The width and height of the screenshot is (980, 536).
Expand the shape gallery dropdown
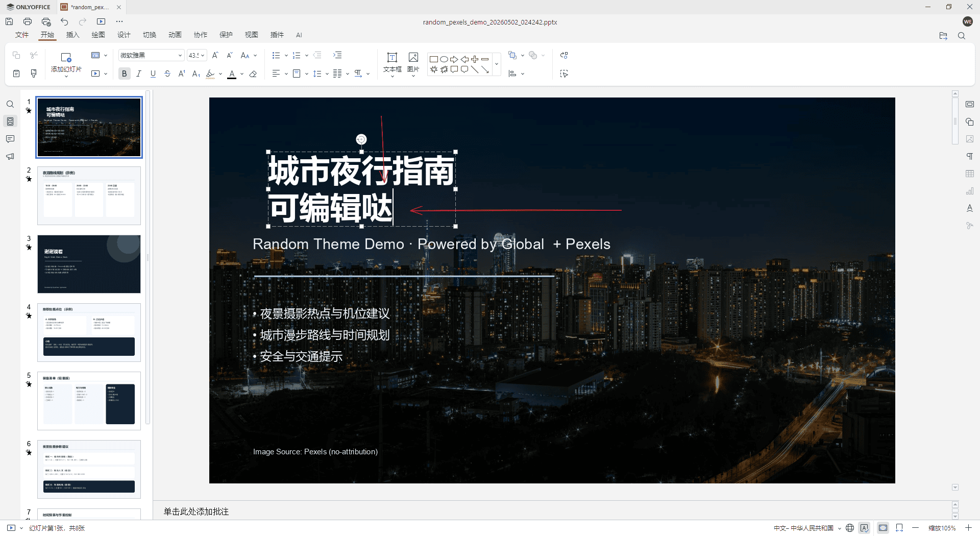(x=497, y=64)
